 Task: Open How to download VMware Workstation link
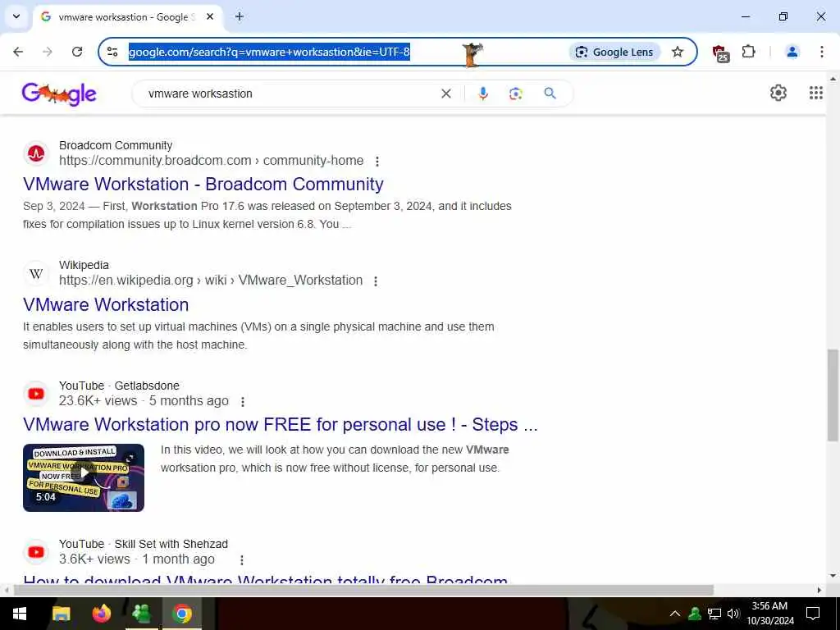point(265,579)
